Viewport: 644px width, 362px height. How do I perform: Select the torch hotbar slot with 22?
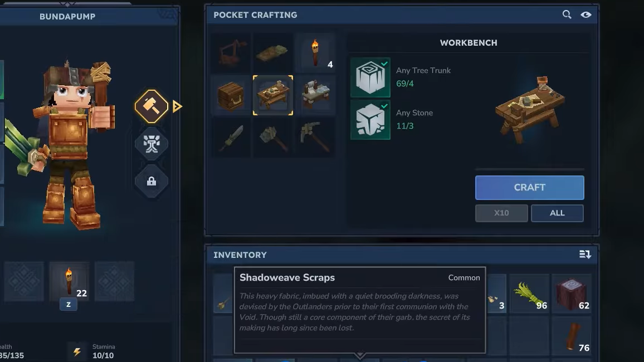pos(69,282)
